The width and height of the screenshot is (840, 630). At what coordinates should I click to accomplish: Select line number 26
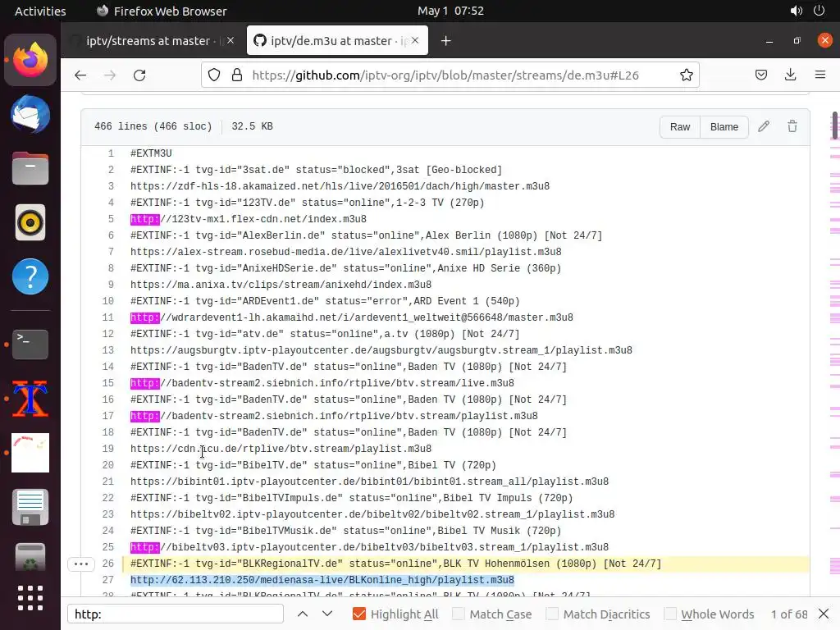[108, 564]
